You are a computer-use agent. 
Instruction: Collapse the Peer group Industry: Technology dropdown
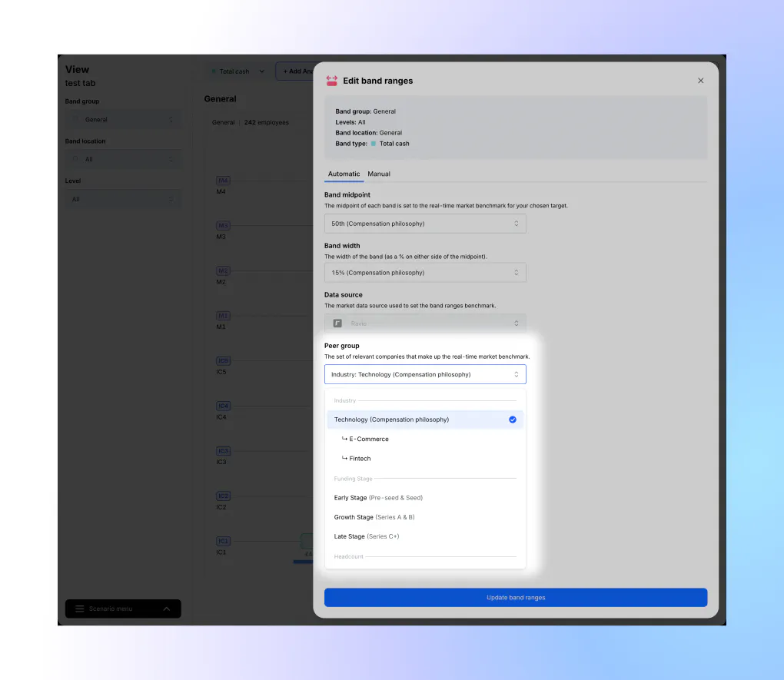click(425, 374)
